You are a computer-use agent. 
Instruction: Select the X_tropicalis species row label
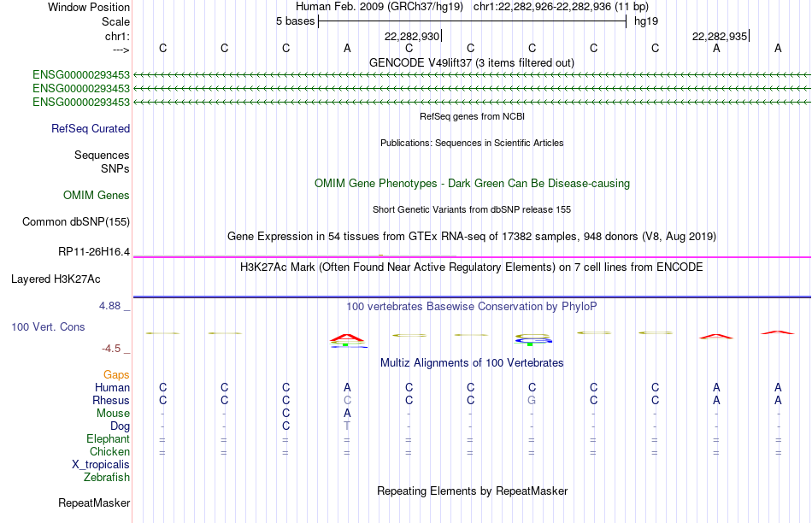point(101,465)
